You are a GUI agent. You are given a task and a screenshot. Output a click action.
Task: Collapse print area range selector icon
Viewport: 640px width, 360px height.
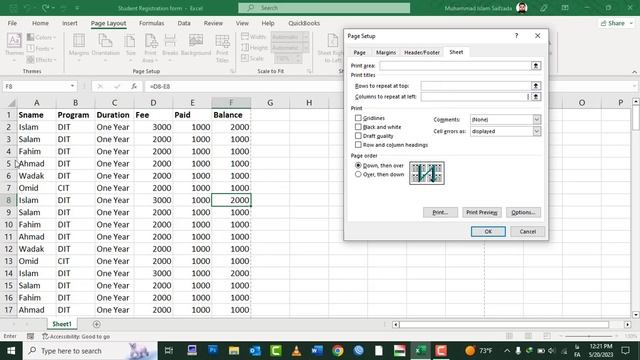536,65
